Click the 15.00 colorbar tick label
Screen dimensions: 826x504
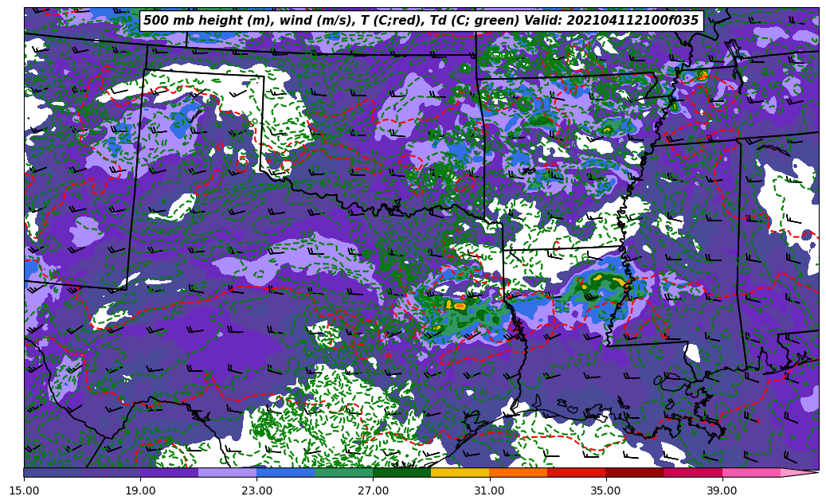click(24, 490)
